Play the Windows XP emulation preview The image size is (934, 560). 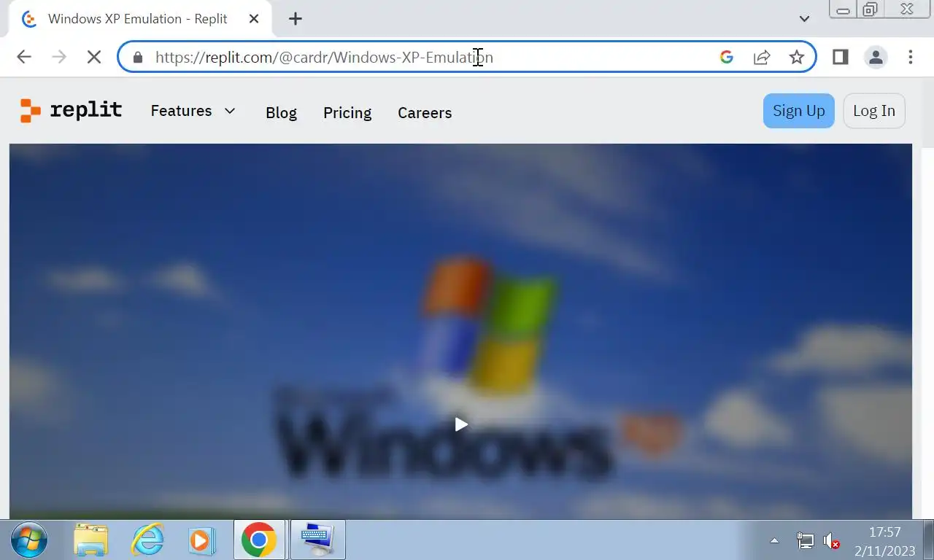click(461, 424)
